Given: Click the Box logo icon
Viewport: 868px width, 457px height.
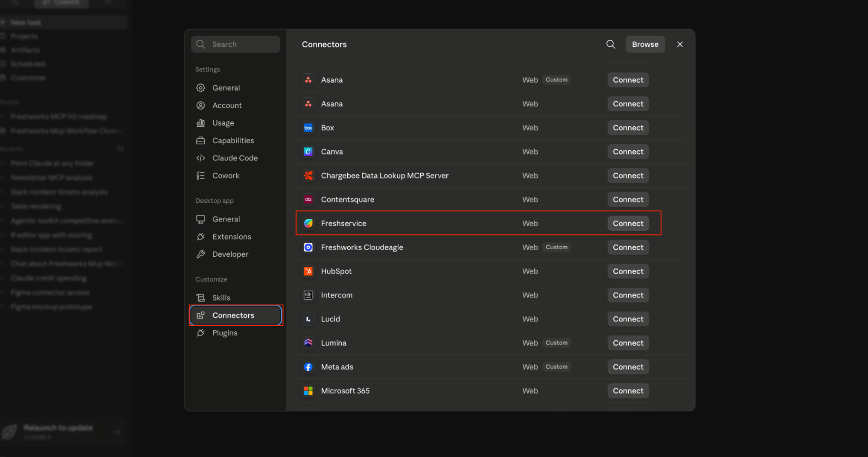Looking at the screenshot, I should tap(308, 128).
